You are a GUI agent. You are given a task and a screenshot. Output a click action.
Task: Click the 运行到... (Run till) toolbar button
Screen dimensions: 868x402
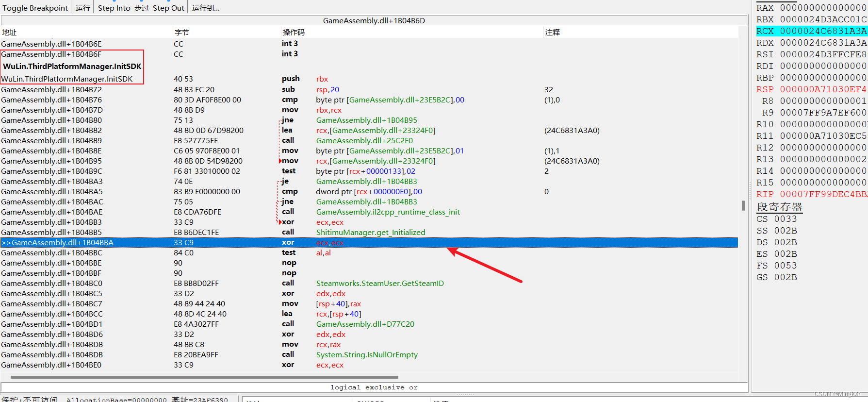(x=206, y=8)
